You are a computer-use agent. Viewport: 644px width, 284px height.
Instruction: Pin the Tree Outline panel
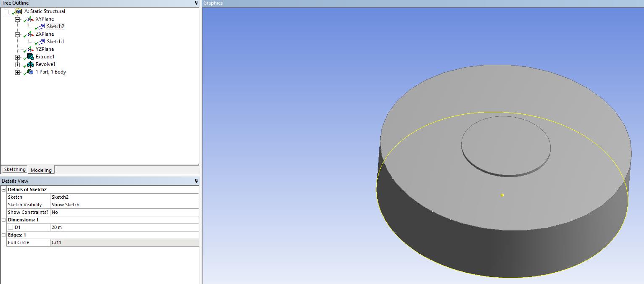[196, 3]
